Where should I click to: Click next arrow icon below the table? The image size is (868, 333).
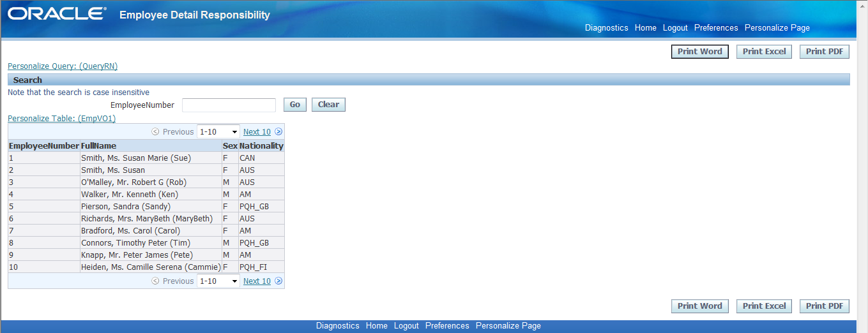278,281
